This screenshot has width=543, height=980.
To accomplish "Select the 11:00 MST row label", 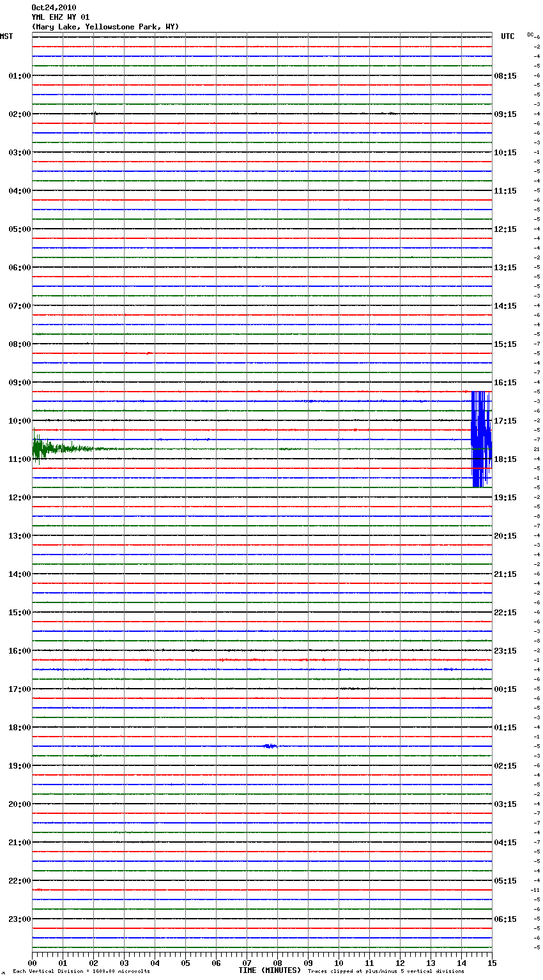I will [20, 459].
